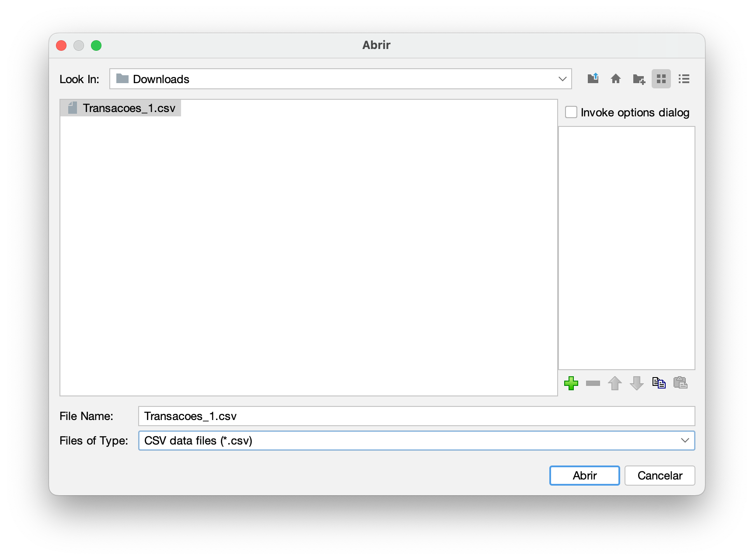Open the Files of Type dropdown
Image resolution: width=754 pixels, height=560 pixels.
click(685, 441)
